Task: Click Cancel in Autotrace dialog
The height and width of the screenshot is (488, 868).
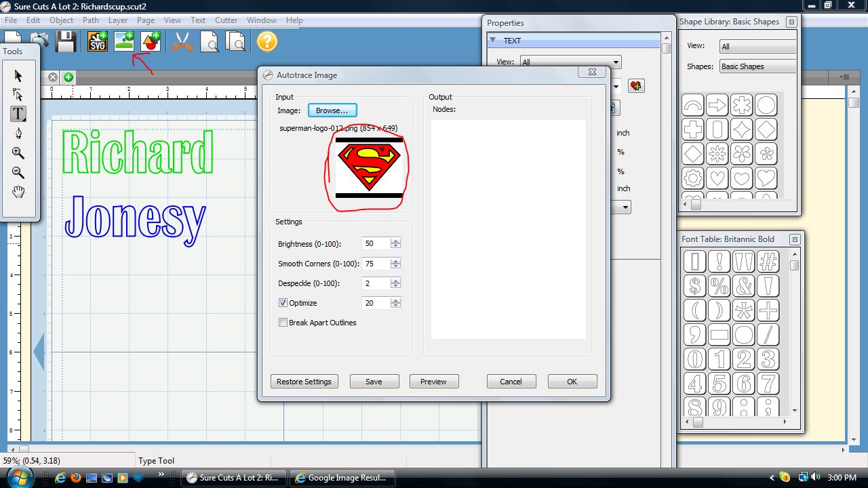Action: point(511,382)
